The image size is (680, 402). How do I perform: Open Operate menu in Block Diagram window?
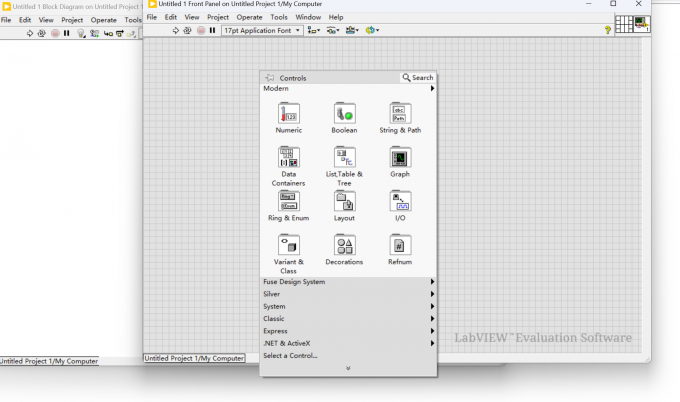click(x=104, y=20)
